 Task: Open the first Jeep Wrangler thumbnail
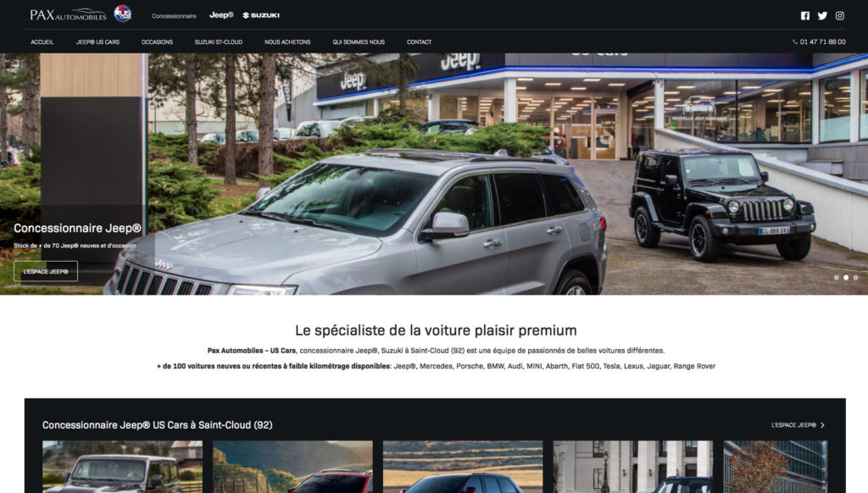coord(122,467)
